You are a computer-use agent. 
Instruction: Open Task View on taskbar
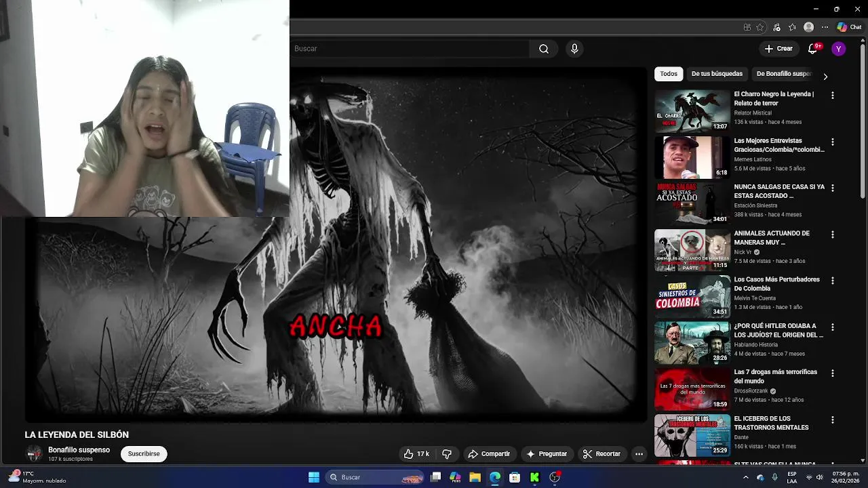point(436,477)
